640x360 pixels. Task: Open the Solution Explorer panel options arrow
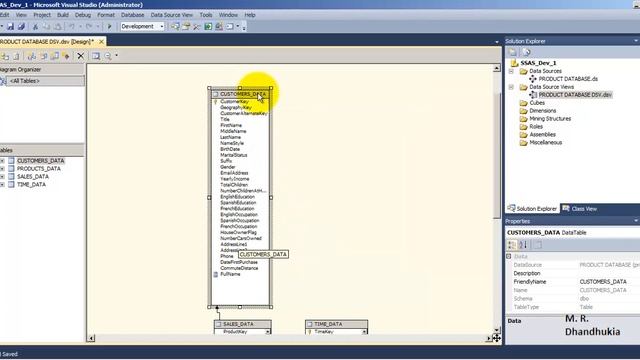636,41
